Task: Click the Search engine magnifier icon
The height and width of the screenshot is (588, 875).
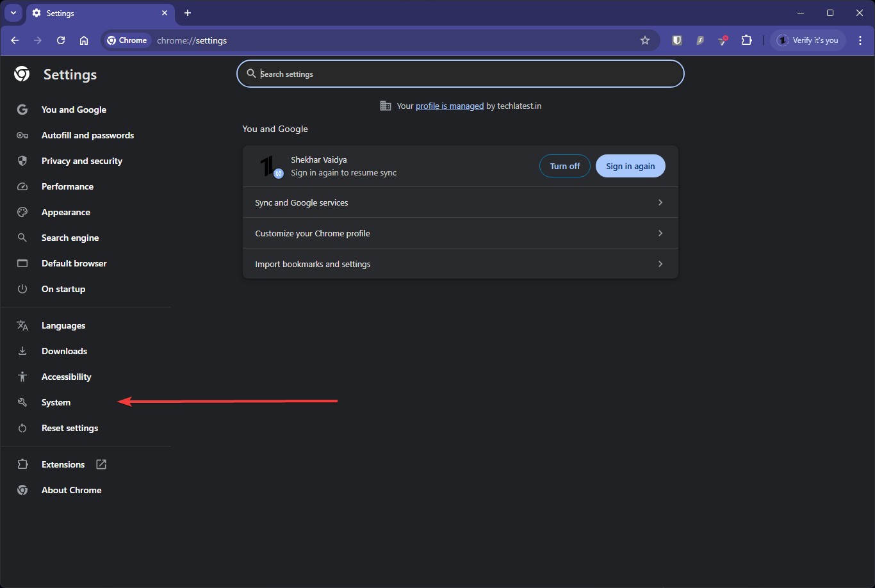Action: coord(22,238)
